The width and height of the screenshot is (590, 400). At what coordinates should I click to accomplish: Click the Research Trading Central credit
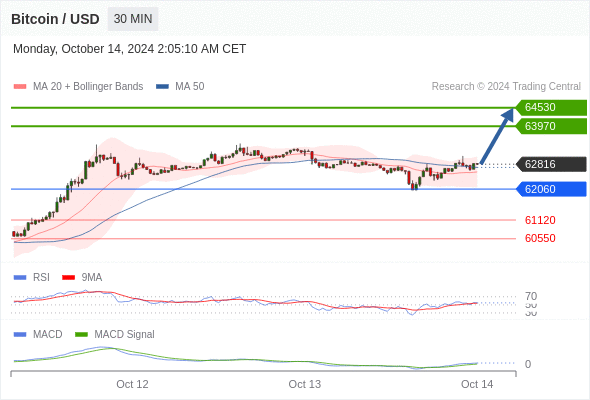506,87
